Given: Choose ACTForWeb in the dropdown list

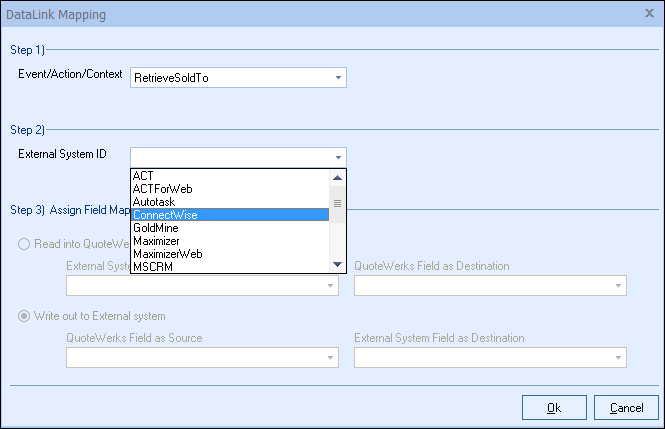Looking at the screenshot, I should click(162, 189).
